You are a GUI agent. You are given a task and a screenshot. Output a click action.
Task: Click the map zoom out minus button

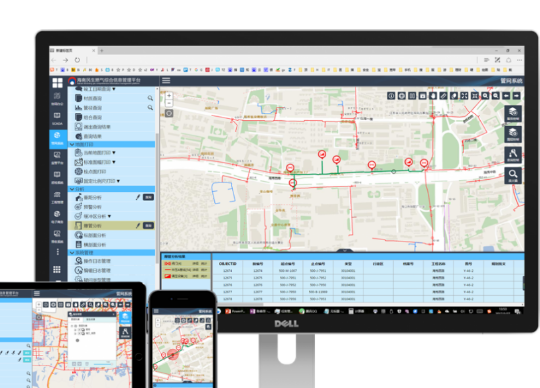pyautogui.click(x=169, y=103)
